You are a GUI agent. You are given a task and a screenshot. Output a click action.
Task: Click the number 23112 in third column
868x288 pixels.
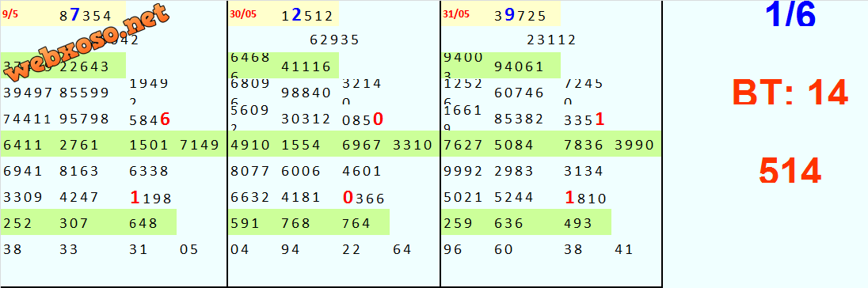pos(552,40)
